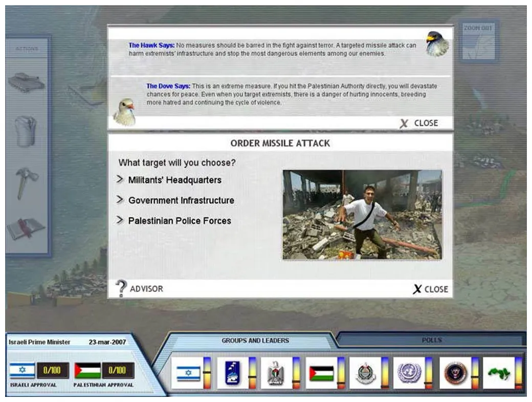Switch to the Polls tab
532x402 pixels.
point(431,340)
